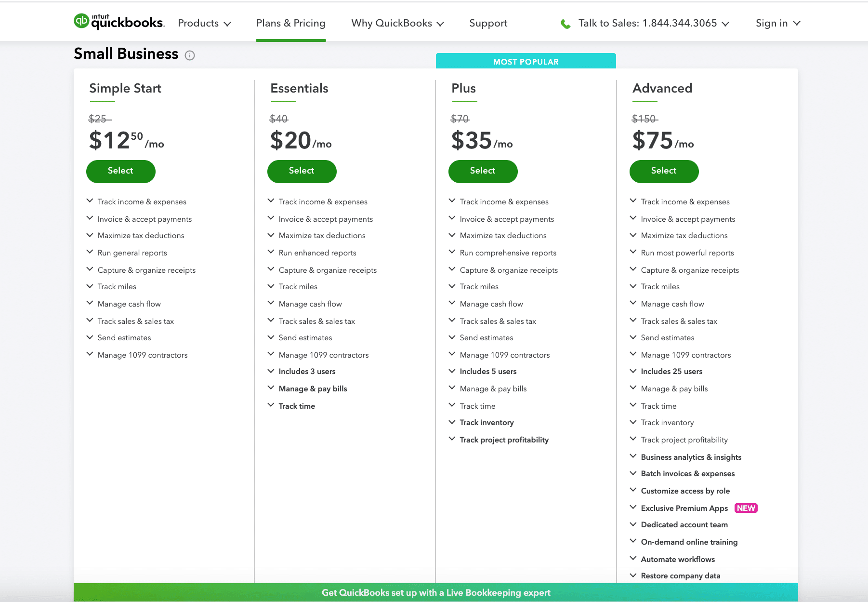Select the Advanced plan

point(664,171)
